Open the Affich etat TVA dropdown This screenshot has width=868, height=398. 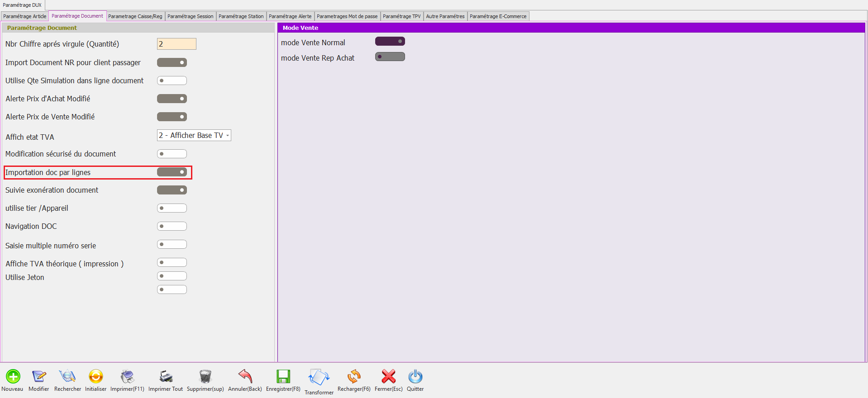[x=194, y=135]
